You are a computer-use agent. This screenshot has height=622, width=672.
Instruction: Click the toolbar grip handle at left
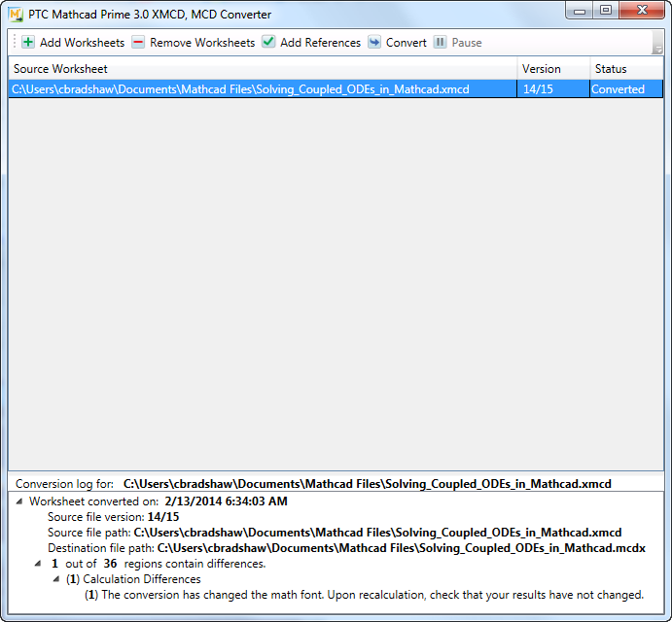15,42
